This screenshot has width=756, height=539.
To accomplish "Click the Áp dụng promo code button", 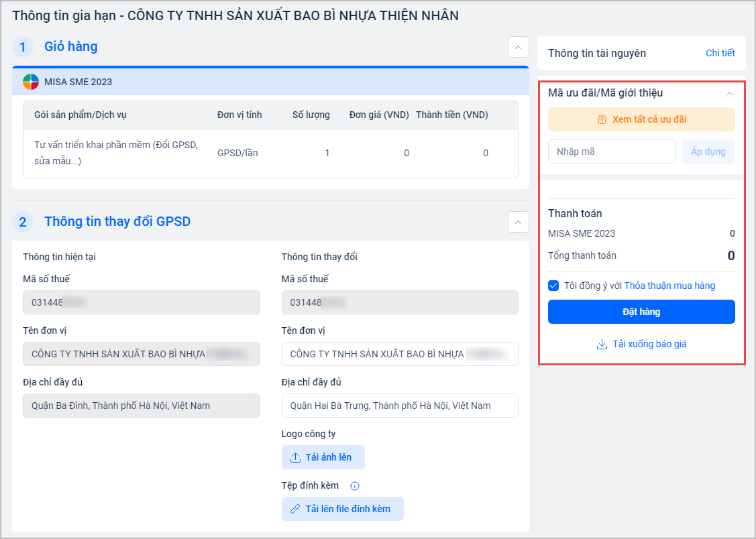I will 708,152.
